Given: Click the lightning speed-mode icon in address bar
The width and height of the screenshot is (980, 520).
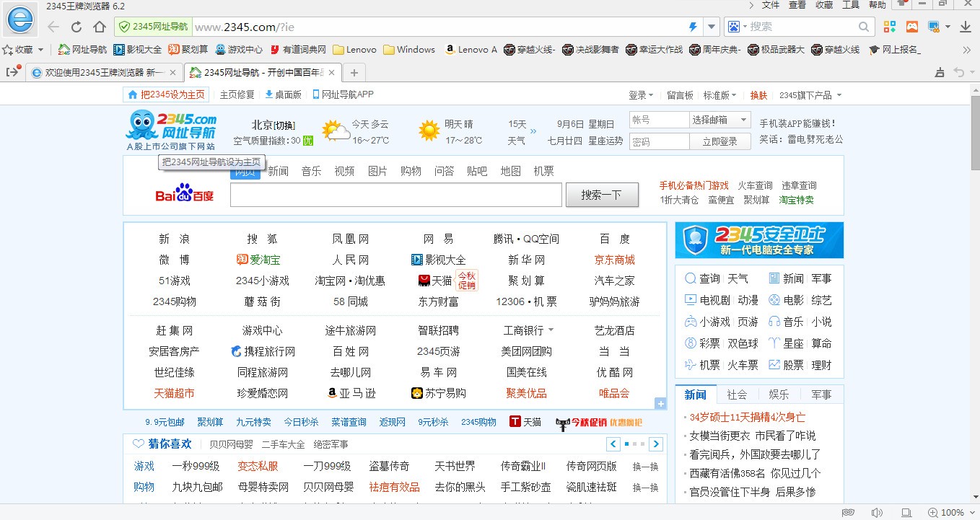Looking at the screenshot, I should 692,26.
